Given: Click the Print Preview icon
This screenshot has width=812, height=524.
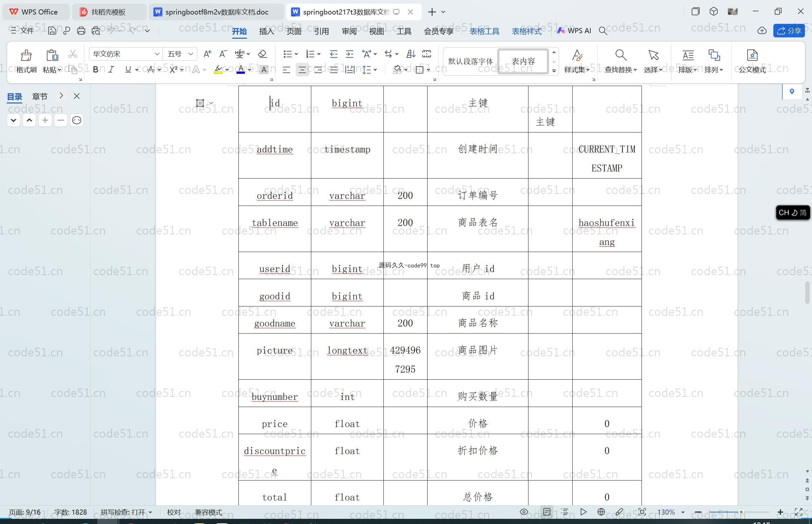Looking at the screenshot, I should pos(96,31).
